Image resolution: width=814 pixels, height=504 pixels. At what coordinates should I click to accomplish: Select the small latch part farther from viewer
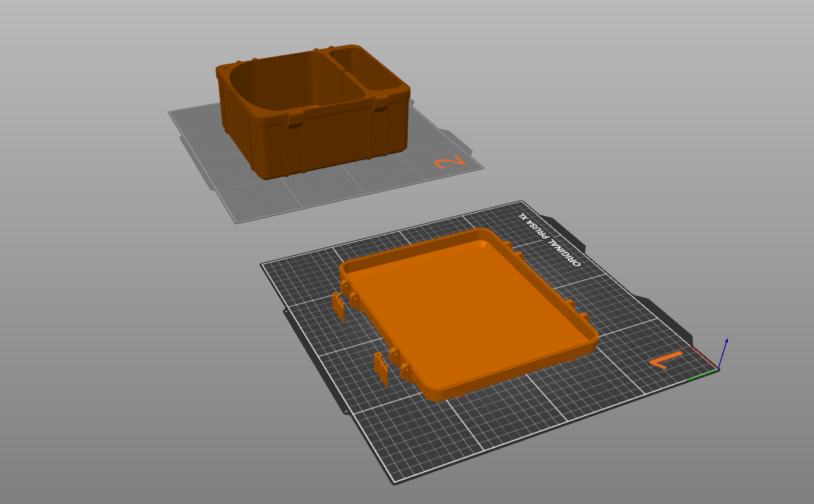pyautogui.click(x=339, y=306)
